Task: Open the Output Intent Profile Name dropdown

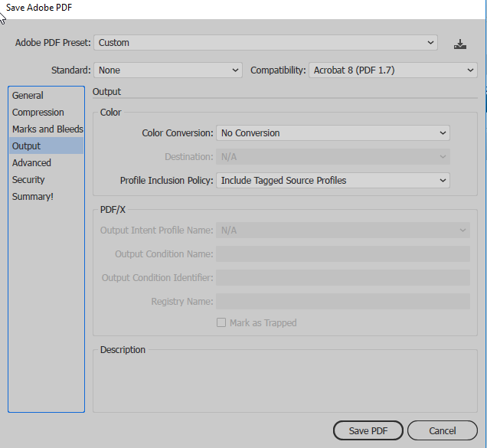Action: coord(343,231)
